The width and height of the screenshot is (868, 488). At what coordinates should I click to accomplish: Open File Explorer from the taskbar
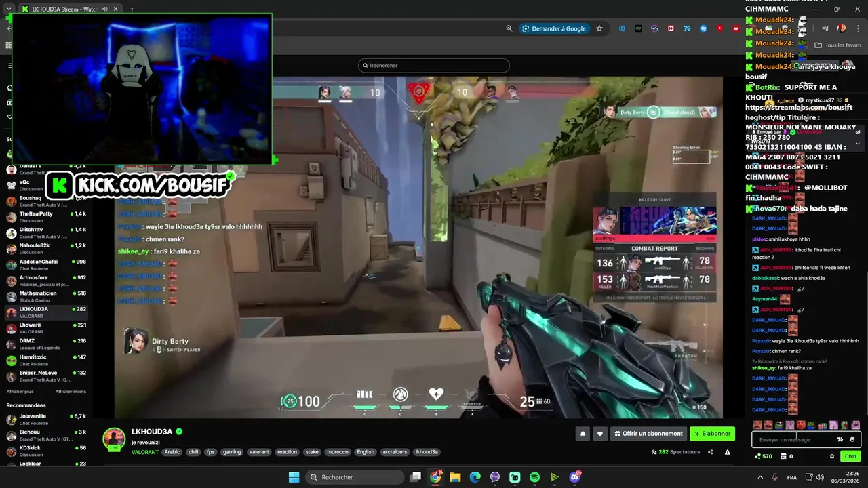(x=455, y=477)
